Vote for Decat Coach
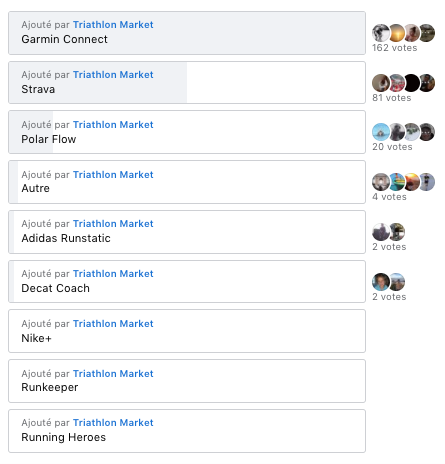445x464 pixels. point(187,282)
